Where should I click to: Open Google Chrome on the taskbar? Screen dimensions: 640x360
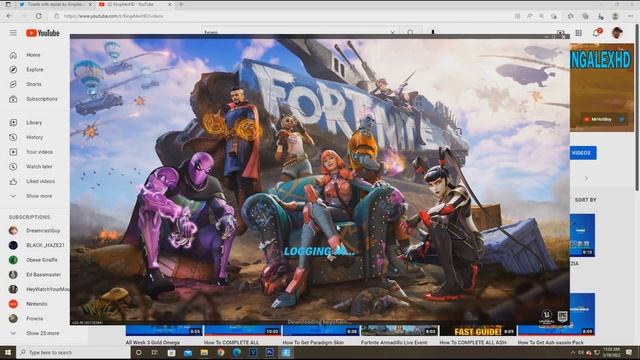click(x=220, y=353)
